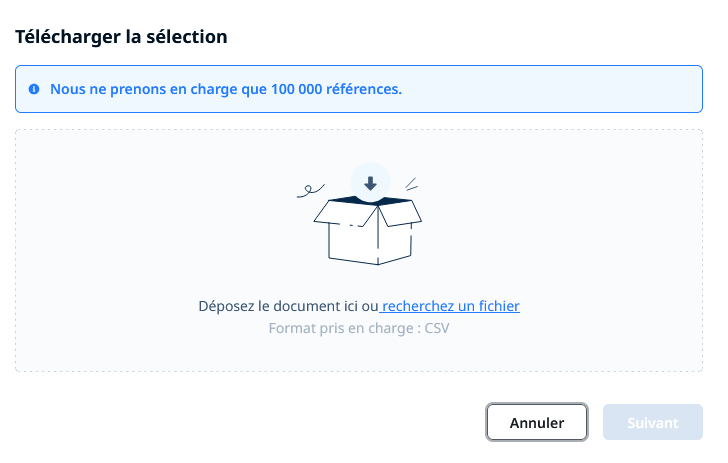728x463 pixels.
Task: Click the right flap of the box
Action: pyautogui.click(x=400, y=213)
